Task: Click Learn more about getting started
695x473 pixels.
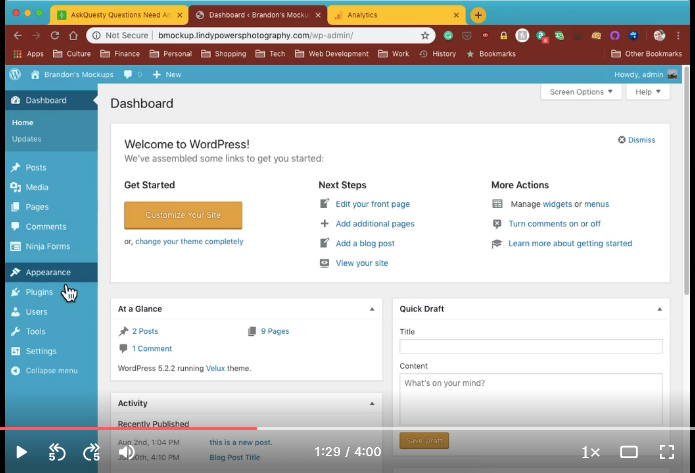Action: pyautogui.click(x=570, y=243)
